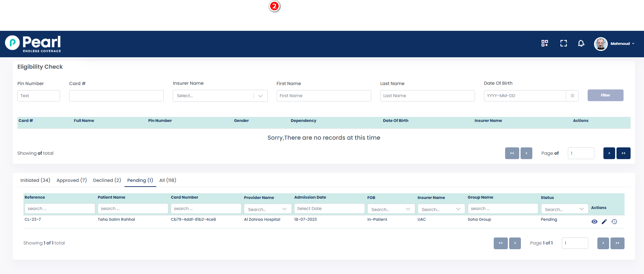
Task: Select the Initiated (34) tab
Action: [35, 180]
